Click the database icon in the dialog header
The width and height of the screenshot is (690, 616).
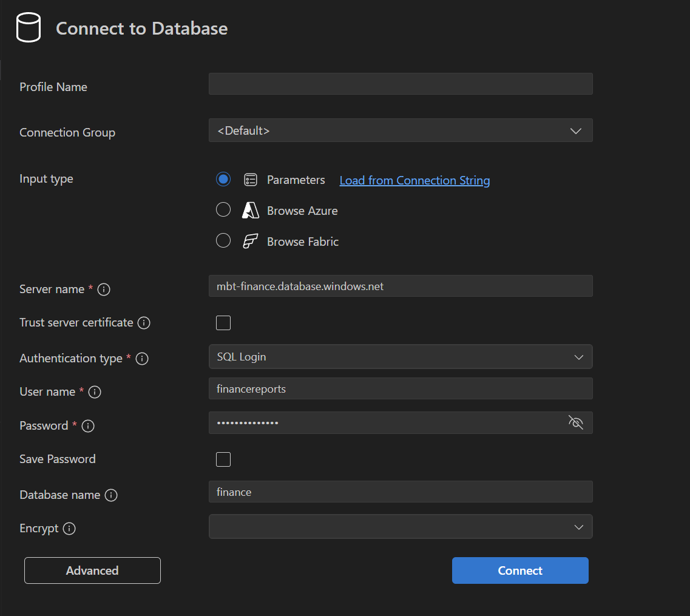pyautogui.click(x=28, y=27)
